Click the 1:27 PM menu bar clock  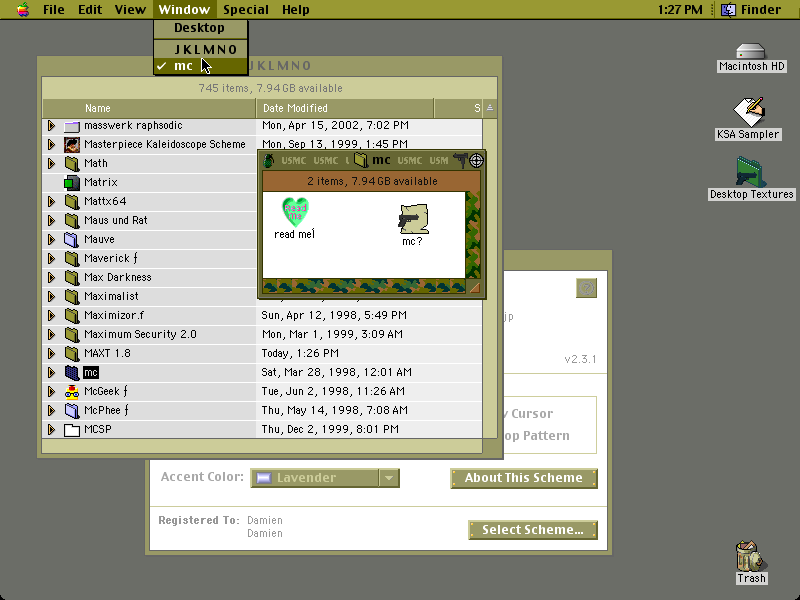coord(680,10)
